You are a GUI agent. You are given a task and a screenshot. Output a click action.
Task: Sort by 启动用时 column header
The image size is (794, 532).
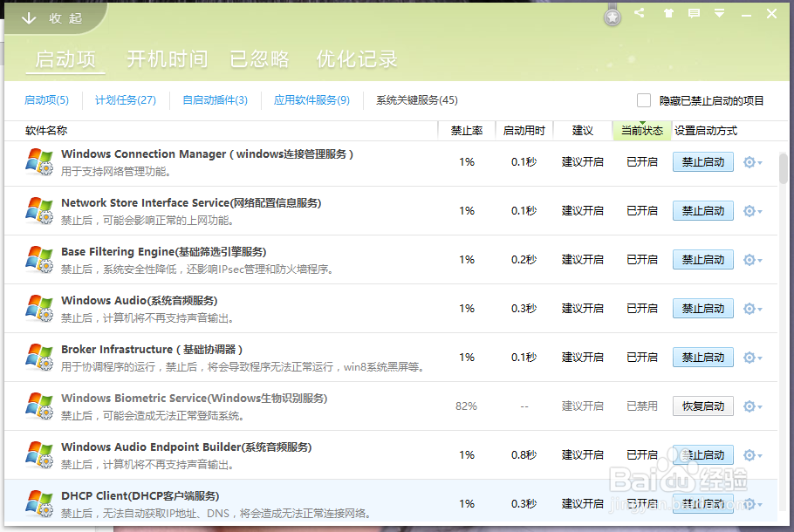click(x=524, y=131)
